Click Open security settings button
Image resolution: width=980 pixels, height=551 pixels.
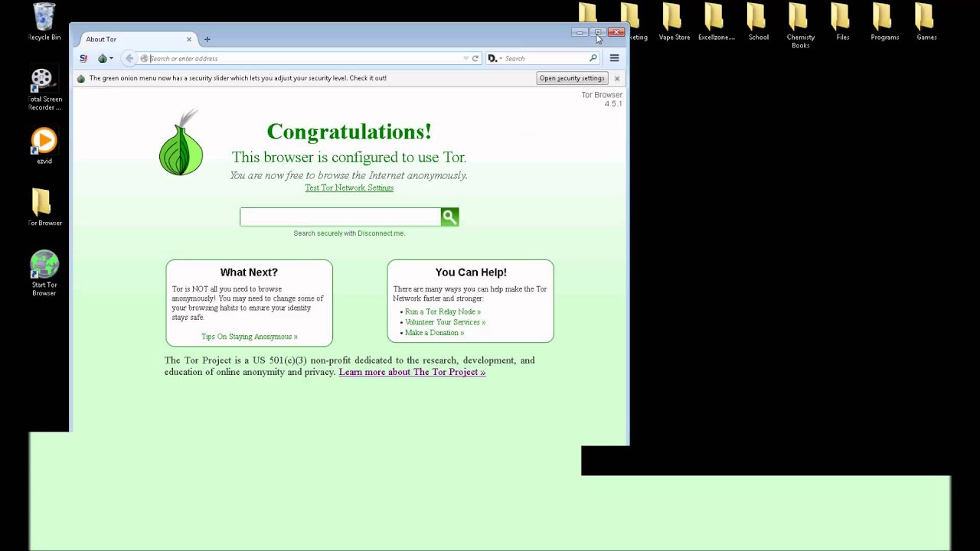pos(572,78)
